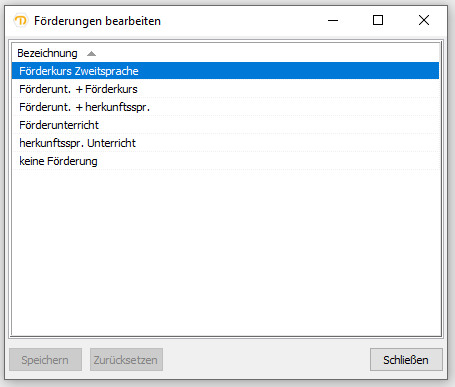Close the dialog using the X icon
Screen dimensions: 455x387
tap(424, 20)
